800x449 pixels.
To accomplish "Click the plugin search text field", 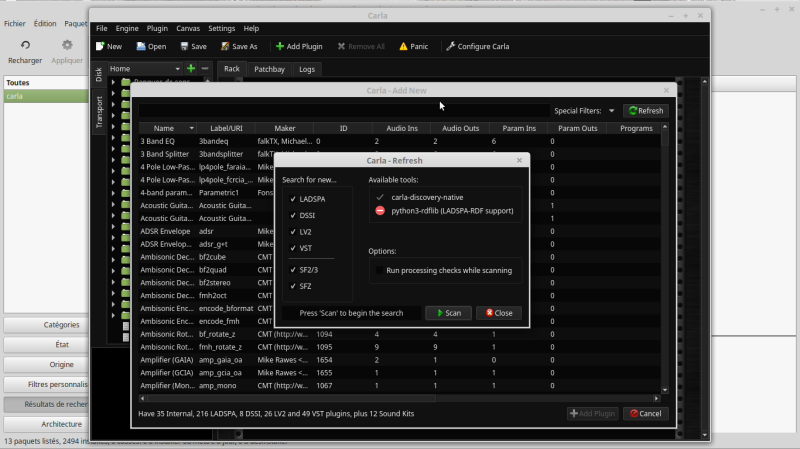I will click(x=344, y=111).
